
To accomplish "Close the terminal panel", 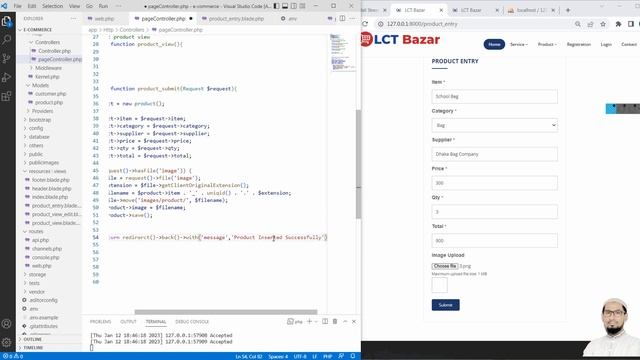I will [x=354, y=322].
